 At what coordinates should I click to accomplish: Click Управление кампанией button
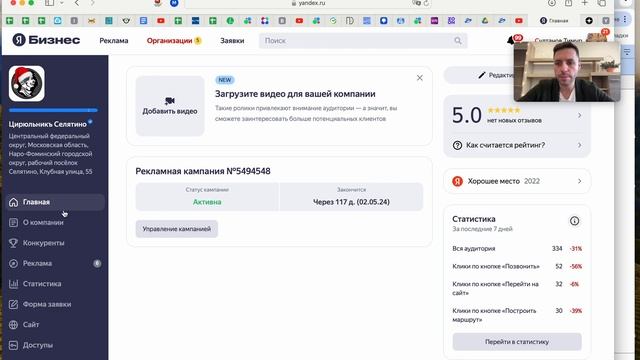(x=177, y=229)
